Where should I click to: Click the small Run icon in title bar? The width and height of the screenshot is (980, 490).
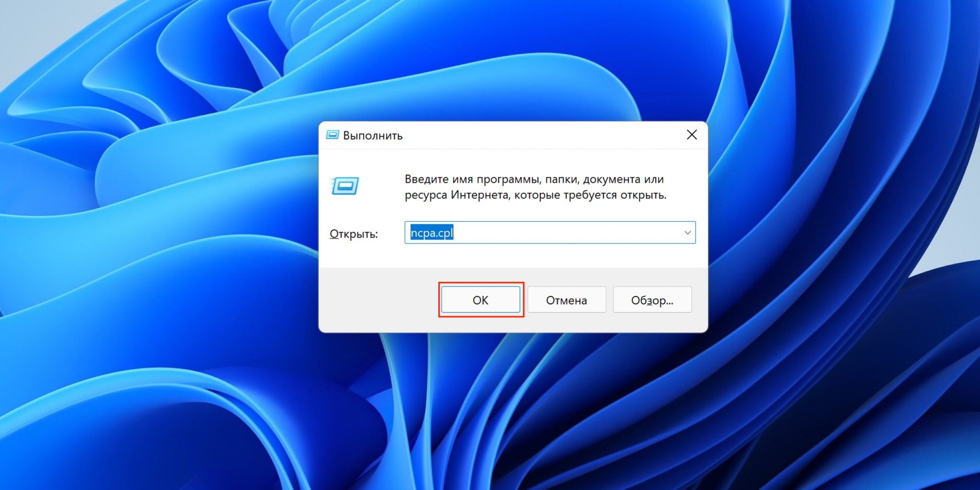point(333,135)
